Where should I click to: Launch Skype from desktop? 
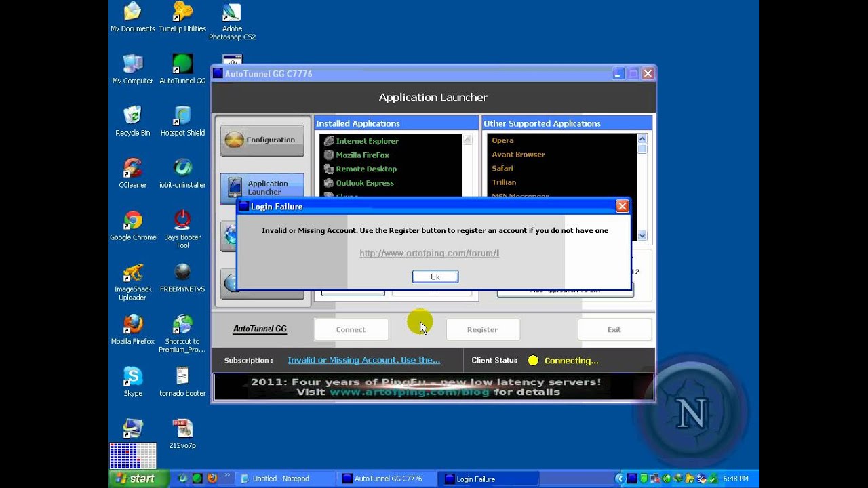point(132,382)
